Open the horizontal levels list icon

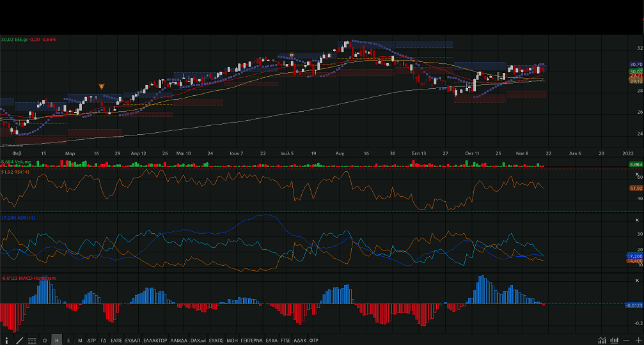click(32, 341)
